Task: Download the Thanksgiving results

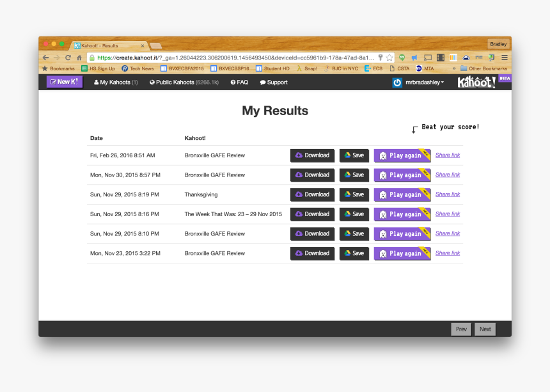Action: pyautogui.click(x=312, y=194)
